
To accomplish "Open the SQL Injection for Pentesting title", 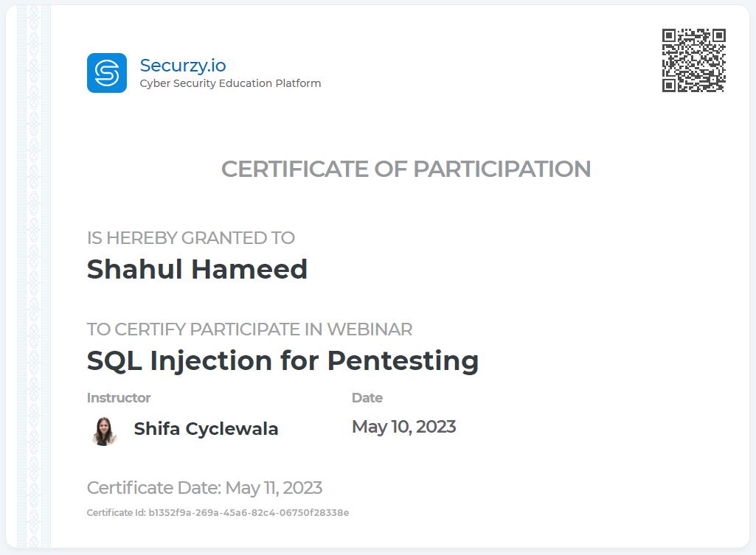I will (x=282, y=360).
